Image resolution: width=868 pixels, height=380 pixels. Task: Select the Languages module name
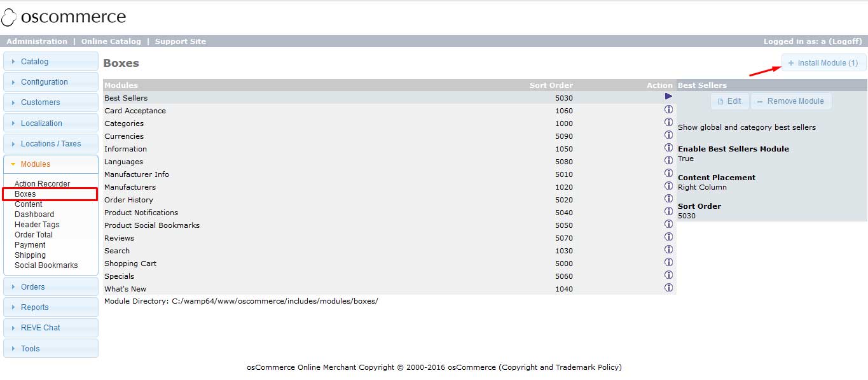[123, 162]
